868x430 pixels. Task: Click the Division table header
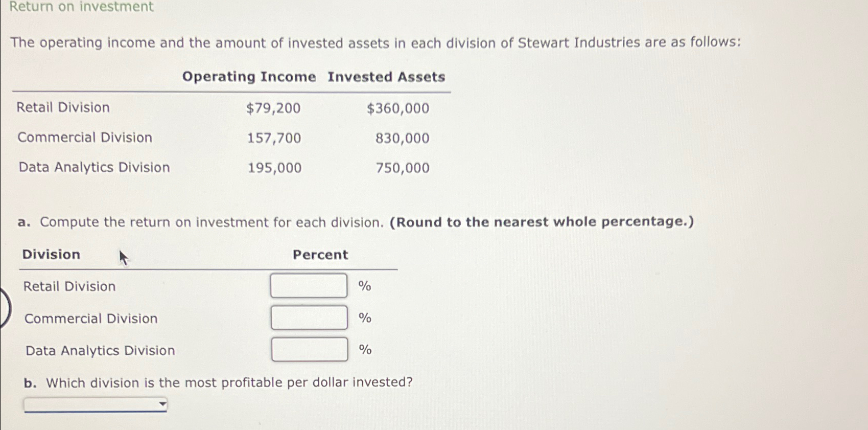[x=50, y=254]
